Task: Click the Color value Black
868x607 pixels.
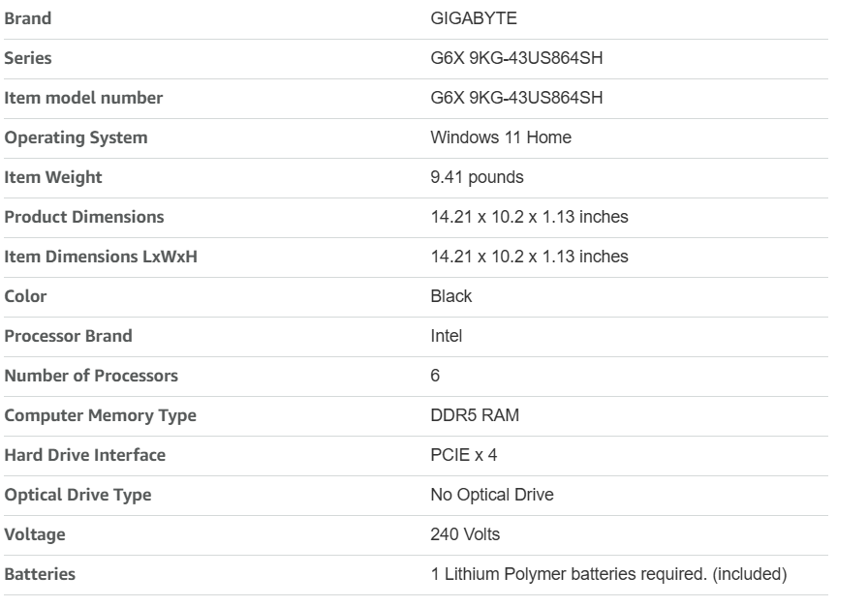Action: pos(450,296)
